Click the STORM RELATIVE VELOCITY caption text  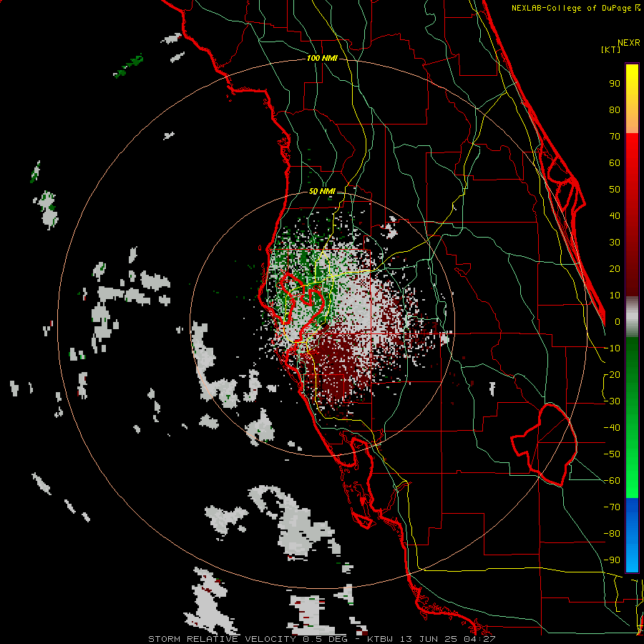point(223,639)
